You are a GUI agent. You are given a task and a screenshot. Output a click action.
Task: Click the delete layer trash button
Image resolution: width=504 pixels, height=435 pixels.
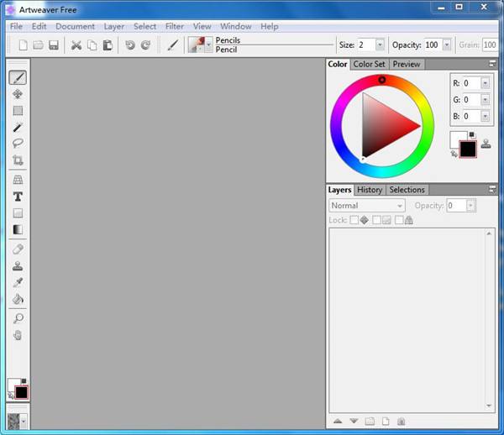402,421
